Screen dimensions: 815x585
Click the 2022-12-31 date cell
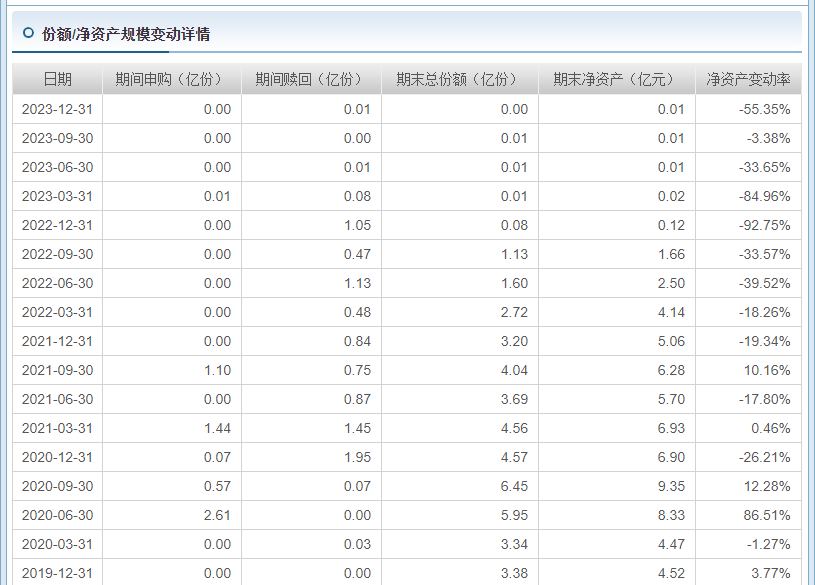click(x=57, y=225)
